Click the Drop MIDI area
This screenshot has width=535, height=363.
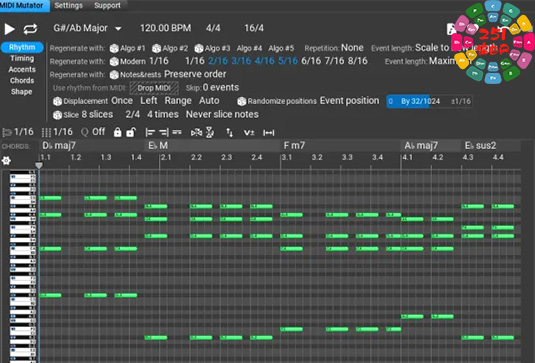[x=154, y=88]
